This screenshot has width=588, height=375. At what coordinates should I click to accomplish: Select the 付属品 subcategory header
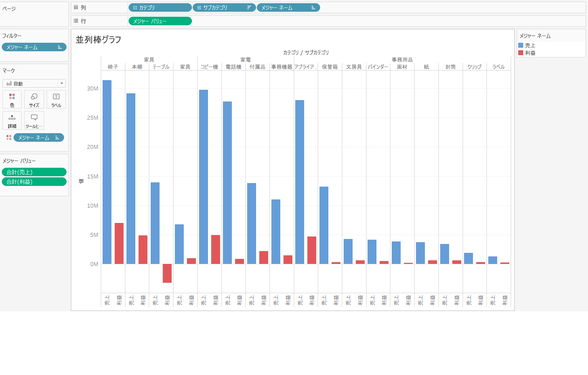tap(257, 67)
